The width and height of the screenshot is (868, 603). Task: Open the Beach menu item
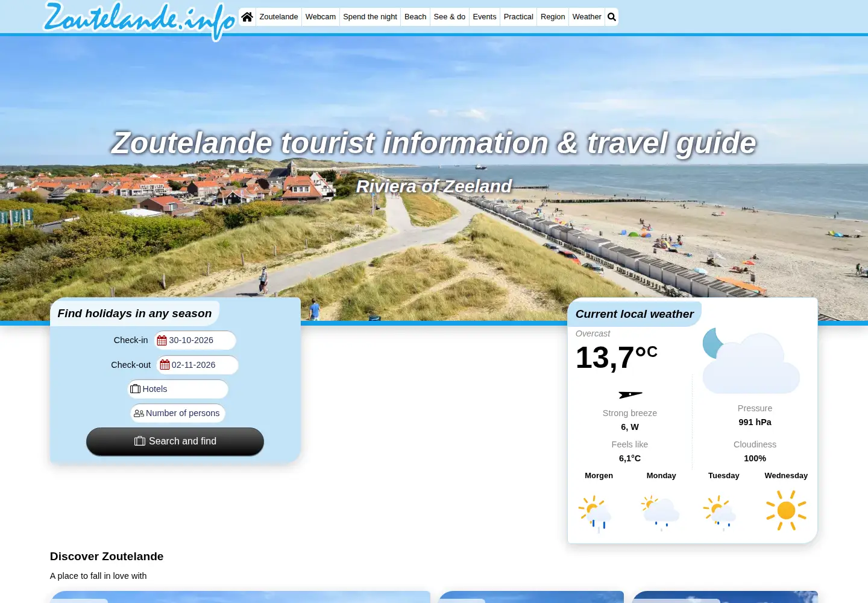[415, 17]
